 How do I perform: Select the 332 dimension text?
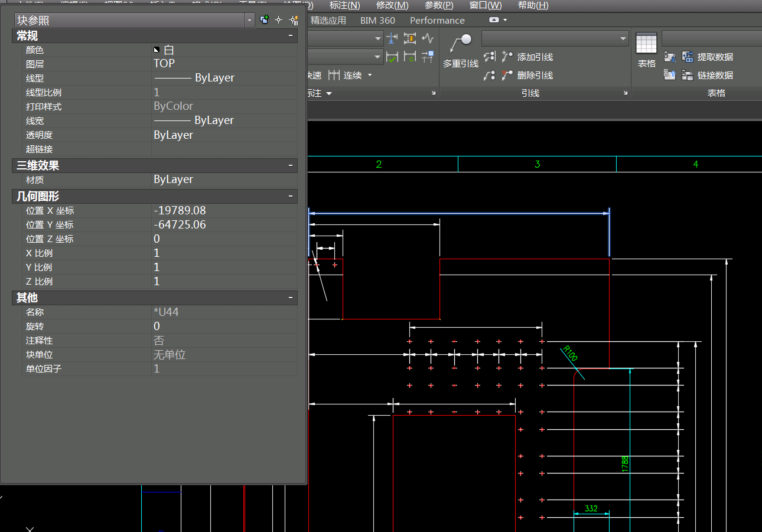(591, 508)
